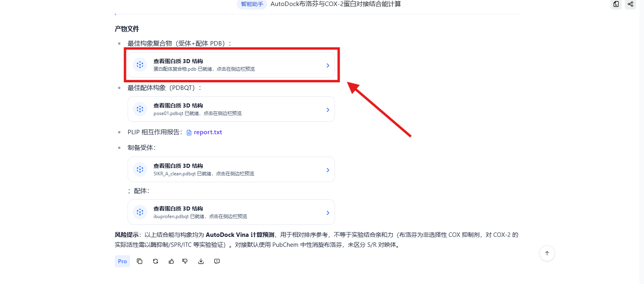Click the 风险提示 bold label
Screen dimensions: 644x284
click(127, 235)
